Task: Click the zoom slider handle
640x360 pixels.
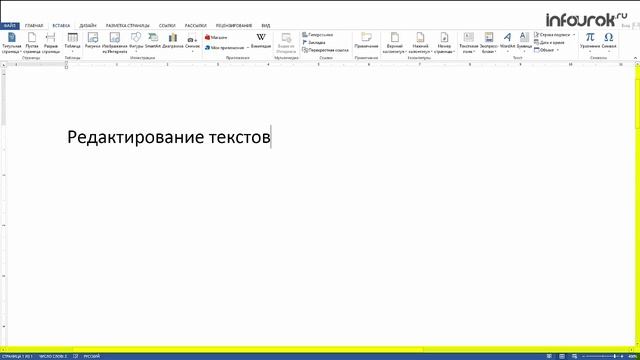Action: pyautogui.click(x=614, y=356)
